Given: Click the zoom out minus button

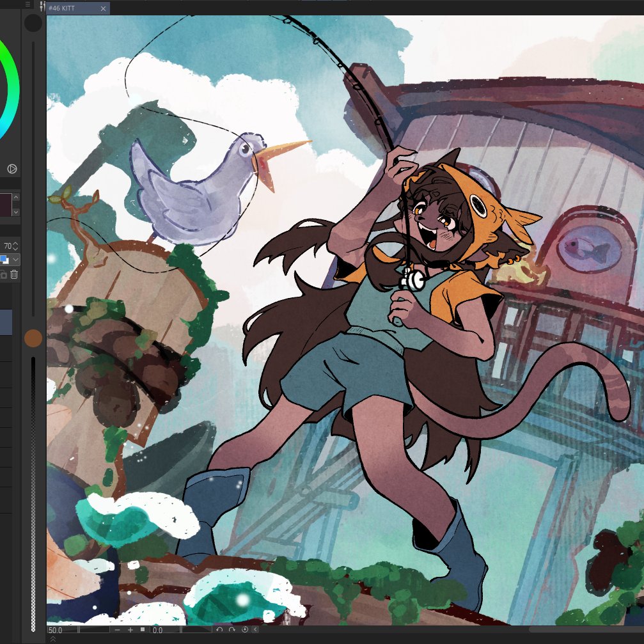Looking at the screenshot, I should click(x=118, y=630).
